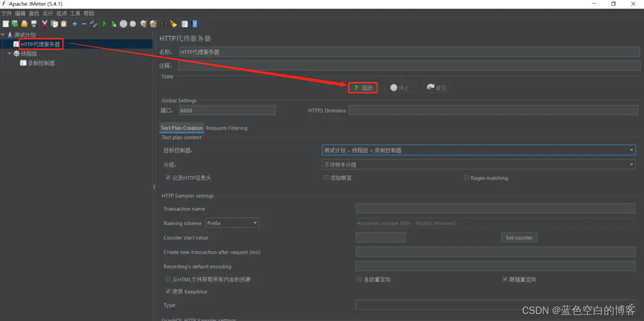Screen dimensions: 644x321
Task: Switch to the Requests Filtering tab
Action: point(227,128)
